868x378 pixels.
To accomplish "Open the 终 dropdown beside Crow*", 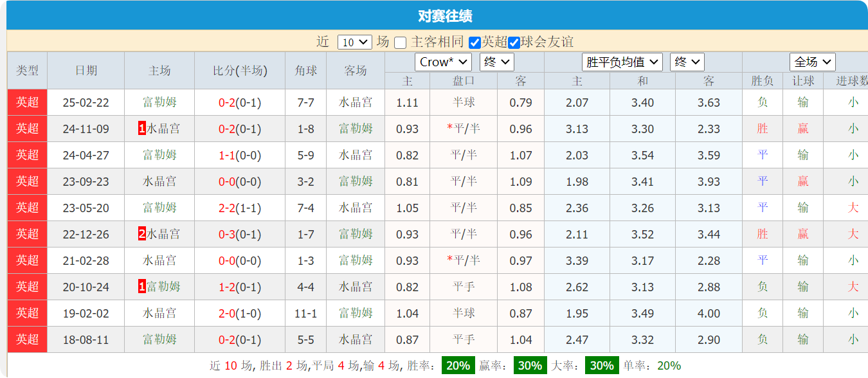I will (x=495, y=62).
